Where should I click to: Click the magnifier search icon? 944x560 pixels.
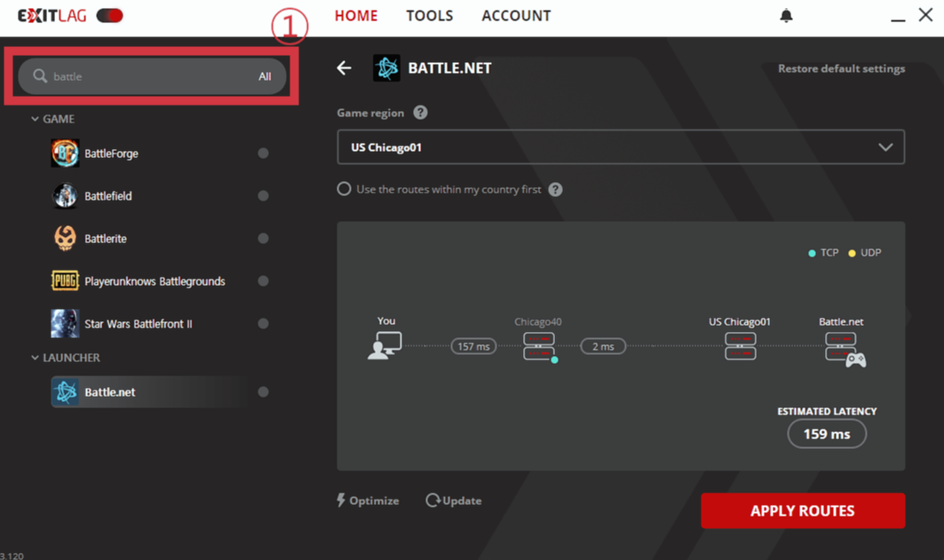click(x=40, y=75)
